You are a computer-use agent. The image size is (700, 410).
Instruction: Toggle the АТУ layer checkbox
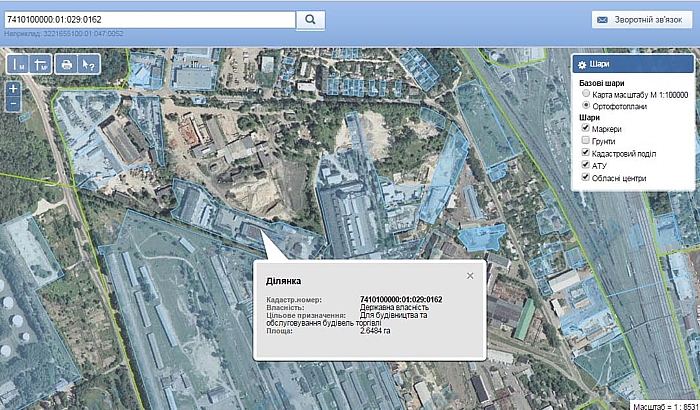click(586, 166)
